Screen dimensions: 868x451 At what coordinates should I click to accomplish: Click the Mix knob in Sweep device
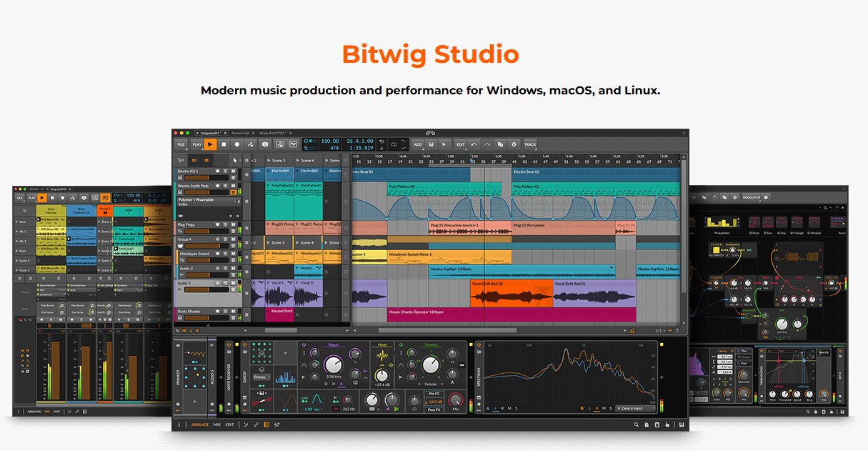pos(456,400)
